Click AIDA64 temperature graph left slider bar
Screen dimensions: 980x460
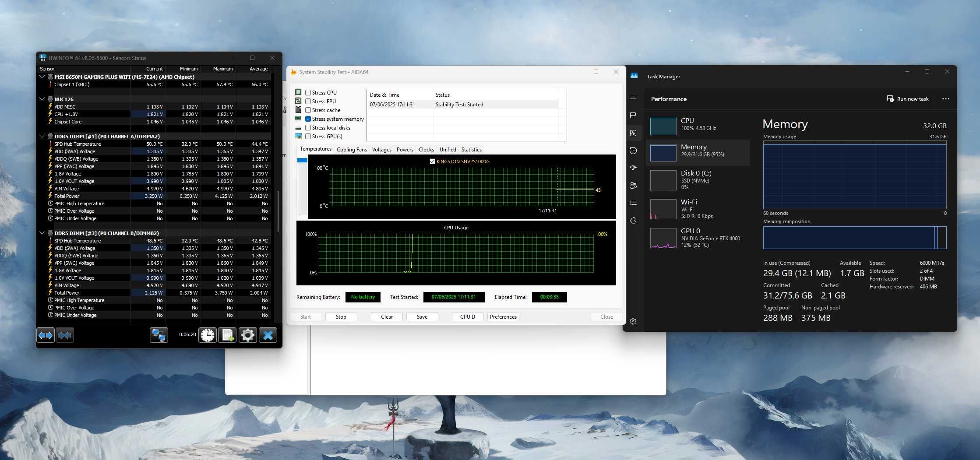[302, 186]
